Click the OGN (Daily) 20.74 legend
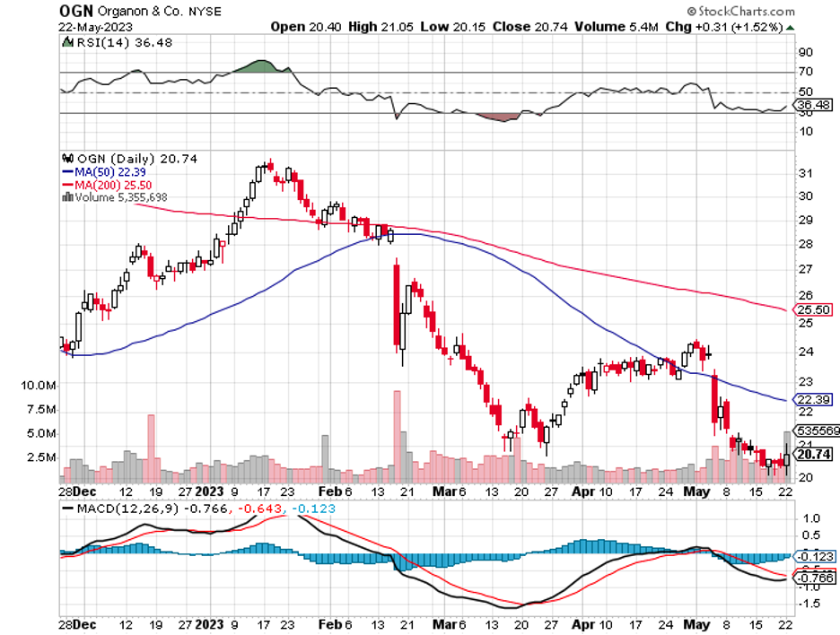This screenshot has width=840, height=635. coord(137,159)
